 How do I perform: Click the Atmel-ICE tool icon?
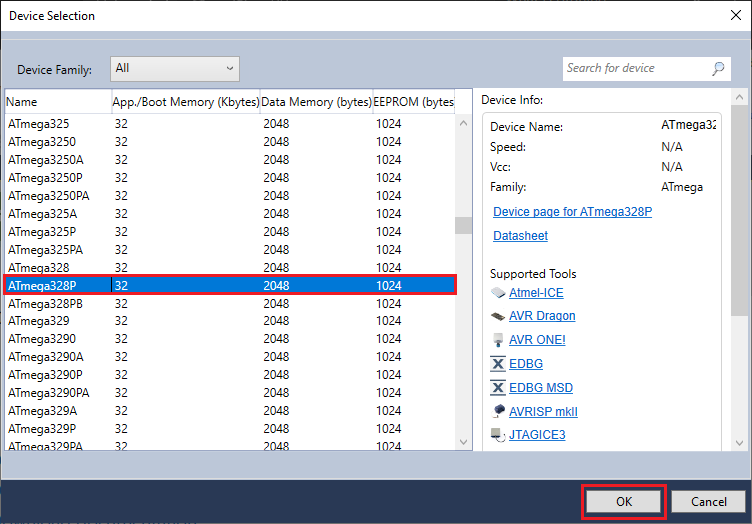[x=498, y=292]
